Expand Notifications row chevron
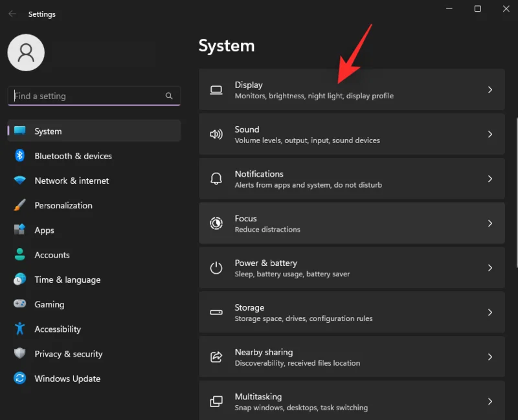 490,179
